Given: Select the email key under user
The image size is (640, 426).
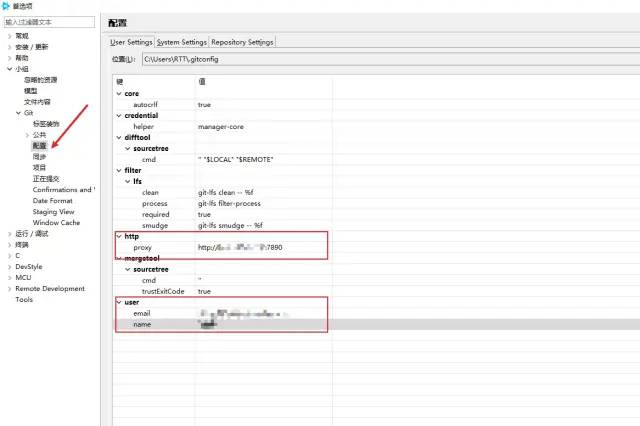Looking at the screenshot, I should click(x=142, y=313).
